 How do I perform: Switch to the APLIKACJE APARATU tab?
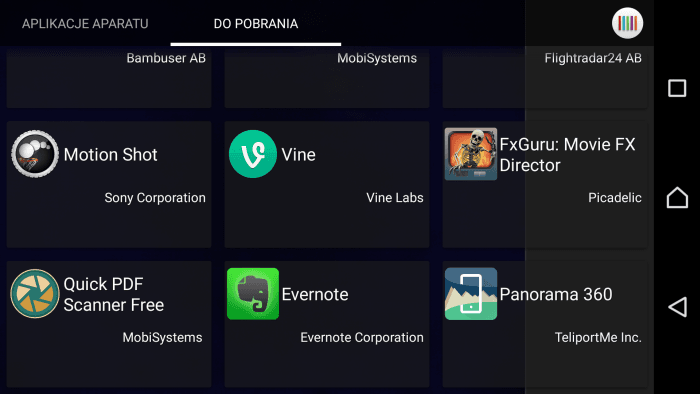[x=85, y=24]
